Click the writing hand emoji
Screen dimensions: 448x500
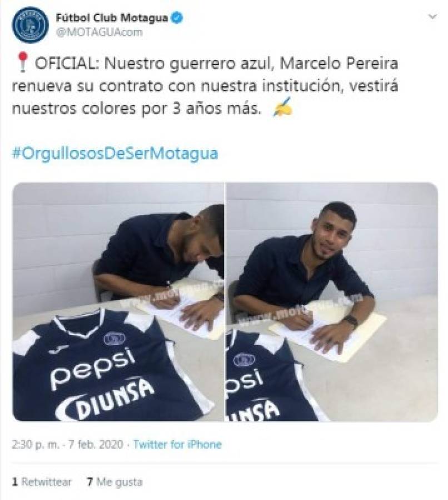(283, 107)
